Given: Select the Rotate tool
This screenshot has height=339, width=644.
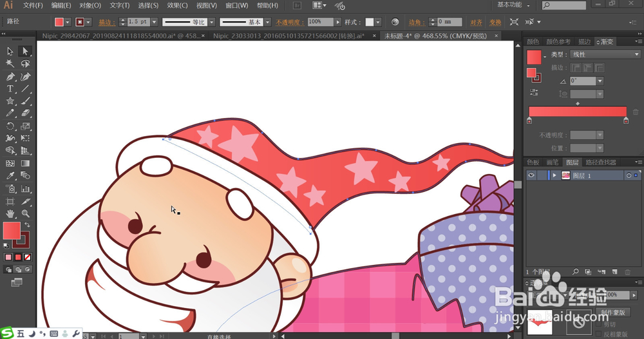Looking at the screenshot, I should [10, 126].
